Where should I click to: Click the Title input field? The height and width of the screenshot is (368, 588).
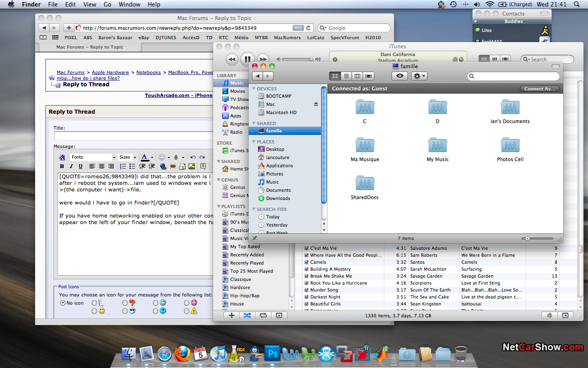(x=134, y=136)
